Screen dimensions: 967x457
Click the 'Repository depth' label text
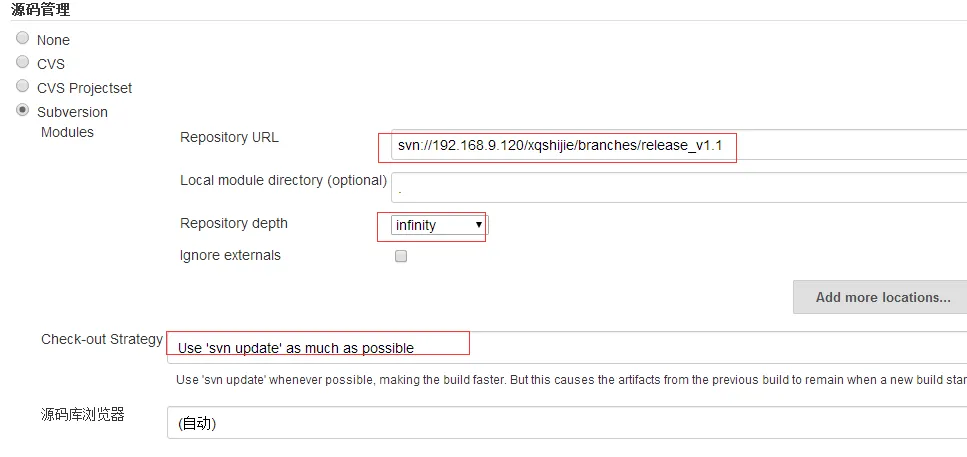(x=233, y=223)
